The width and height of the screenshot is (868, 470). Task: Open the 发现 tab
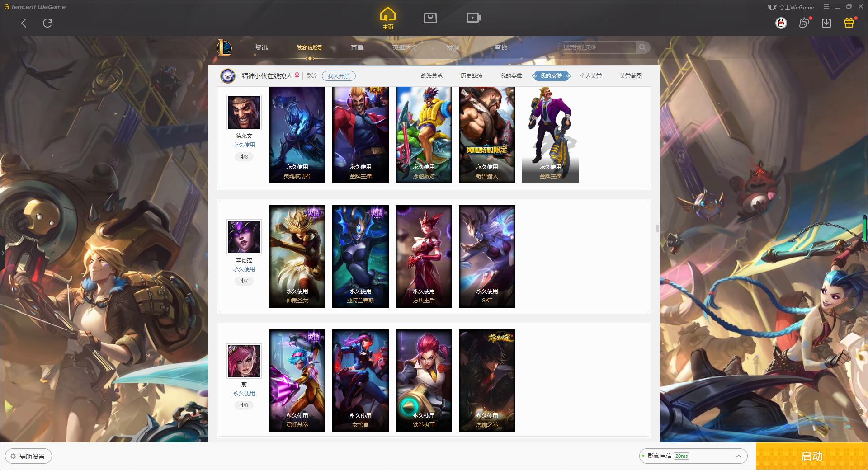[x=453, y=47]
